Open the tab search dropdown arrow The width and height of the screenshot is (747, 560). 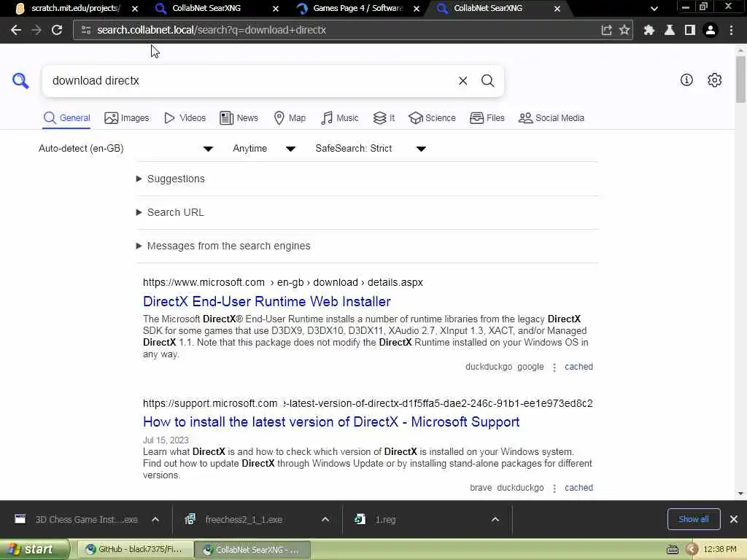[x=654, y=9]
